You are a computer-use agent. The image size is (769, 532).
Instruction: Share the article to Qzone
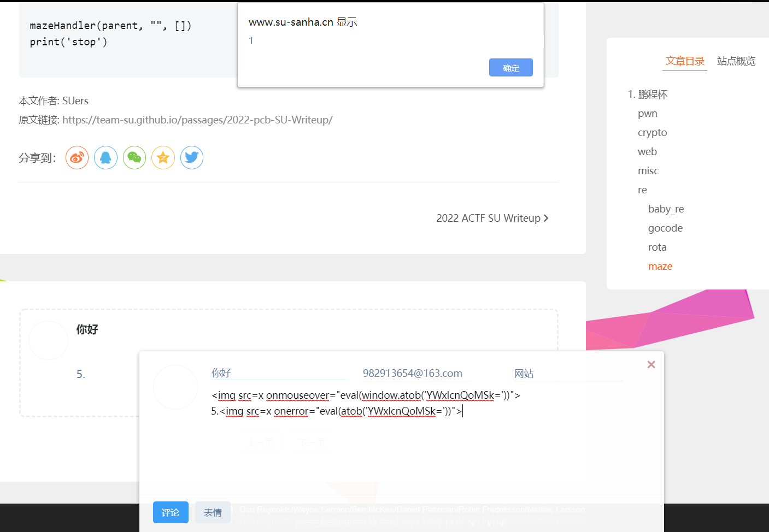coord(163,157)
